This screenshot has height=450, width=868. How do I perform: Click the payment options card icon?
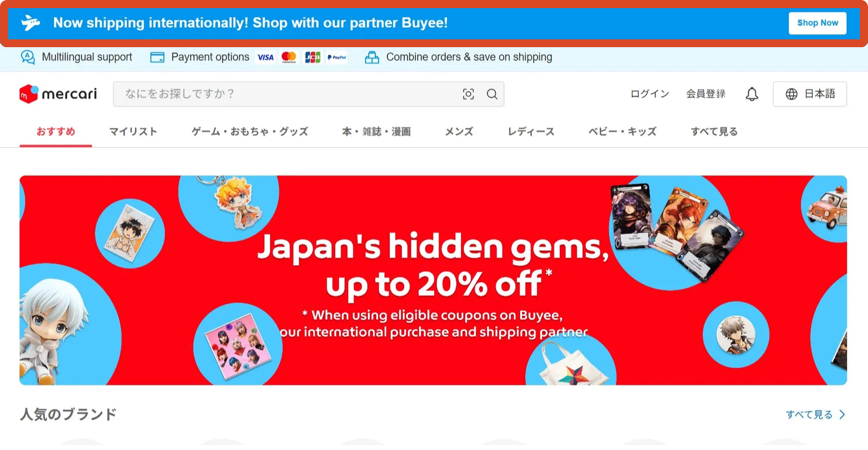(157, 57)
